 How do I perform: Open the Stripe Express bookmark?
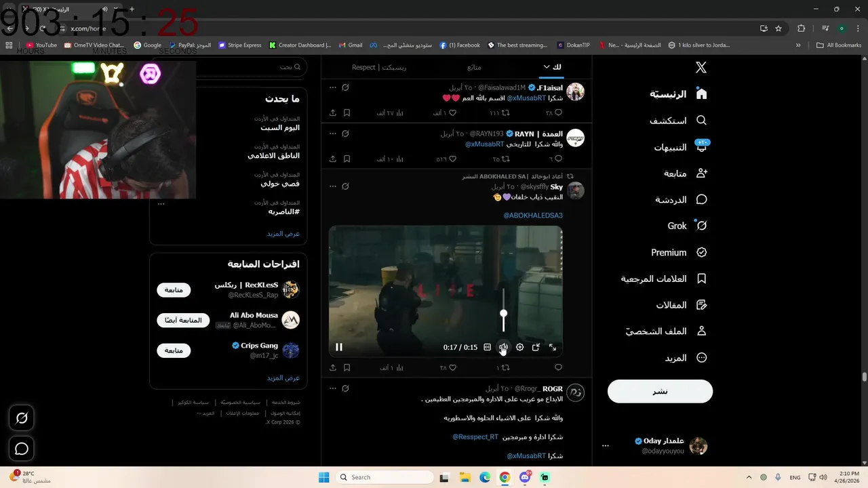click(240, 45)
